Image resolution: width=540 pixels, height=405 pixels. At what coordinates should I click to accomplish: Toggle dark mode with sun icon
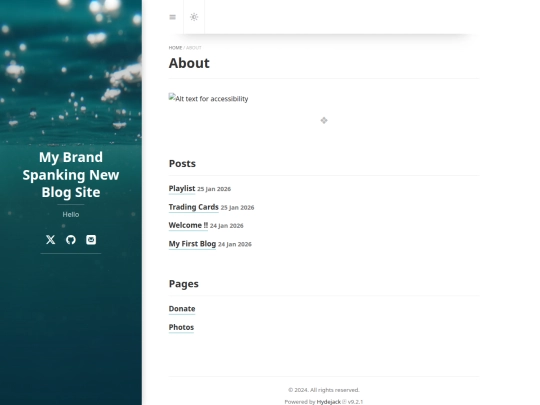pos(194,17)
